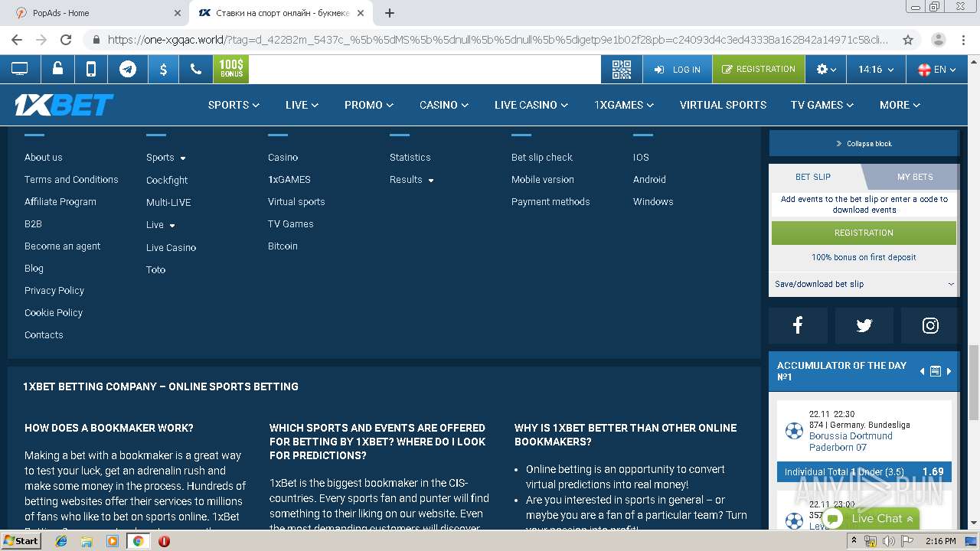Open the Bitcoin link
The image size is (980, 551).
pyautogui.click(x=283, y=246)
